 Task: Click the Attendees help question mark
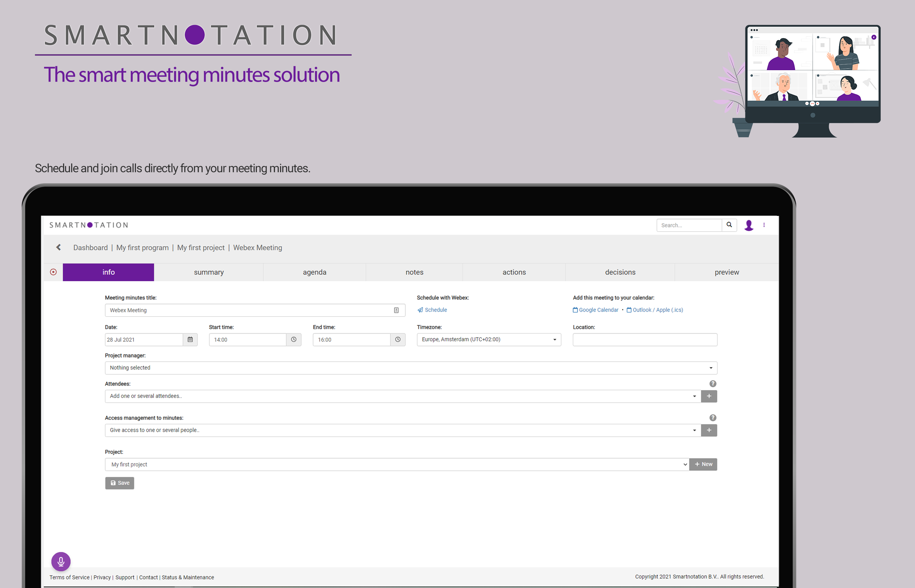713,384
